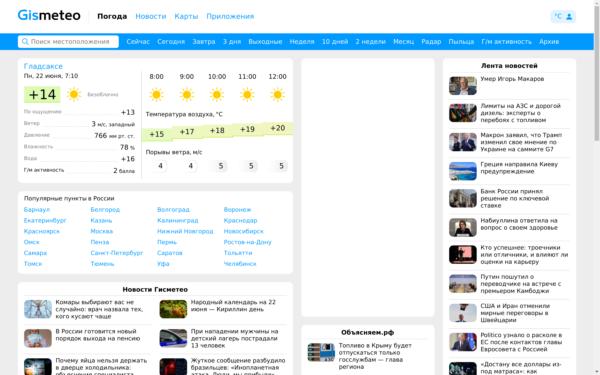Screen dimensions: 600x375
Task: Click the +14 current temperature badge
Action: pos(42,95)
